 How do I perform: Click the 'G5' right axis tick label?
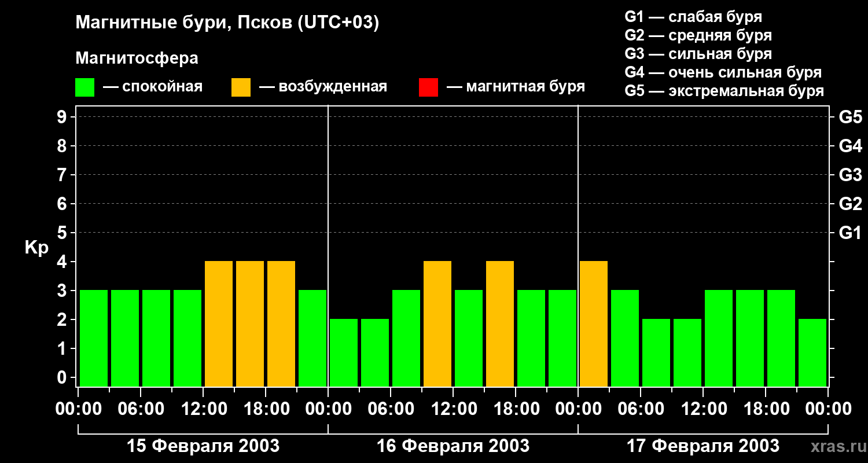tap(850, 117)
